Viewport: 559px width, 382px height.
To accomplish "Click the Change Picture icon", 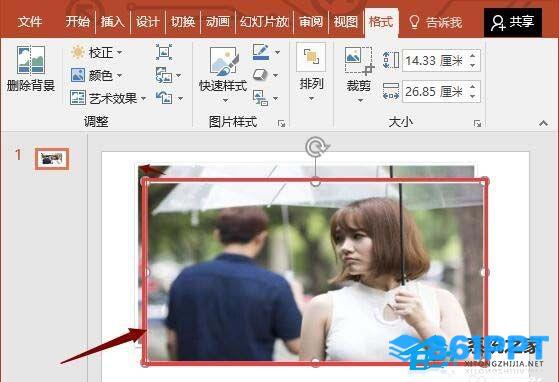I will [x=164, y=75].
